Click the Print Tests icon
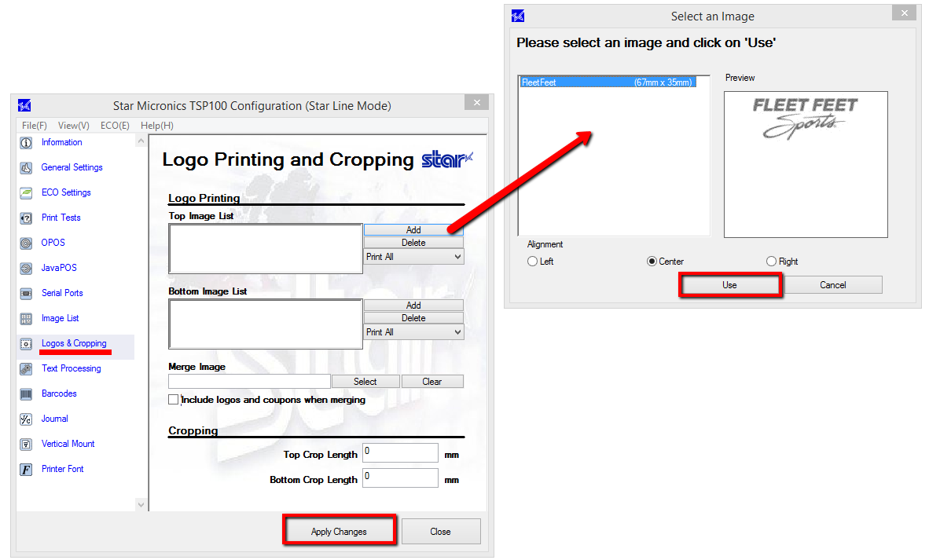Image resolution: width=929 pixels, height=560 pixels. pos(26,218)
